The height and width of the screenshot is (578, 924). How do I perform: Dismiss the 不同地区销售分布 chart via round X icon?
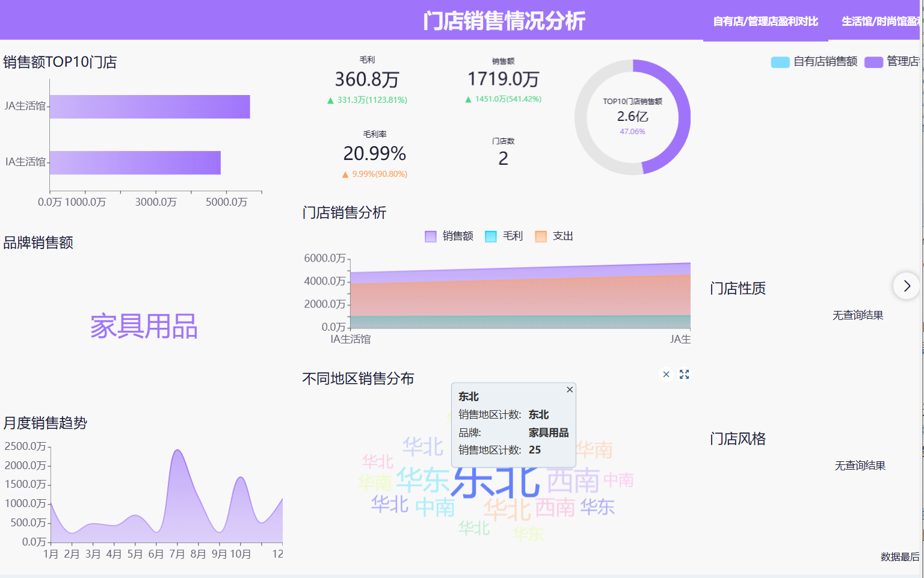[666, 374]
